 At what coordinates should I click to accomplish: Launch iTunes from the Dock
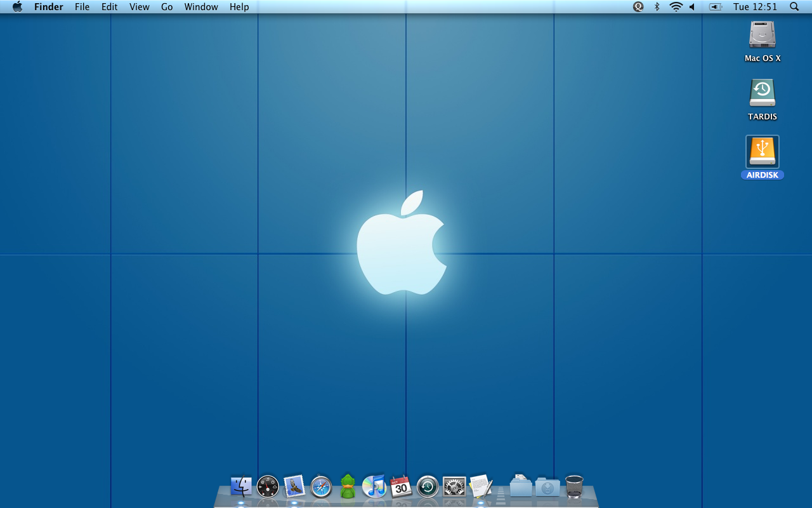pyautogui.click(x=374, y=486)
